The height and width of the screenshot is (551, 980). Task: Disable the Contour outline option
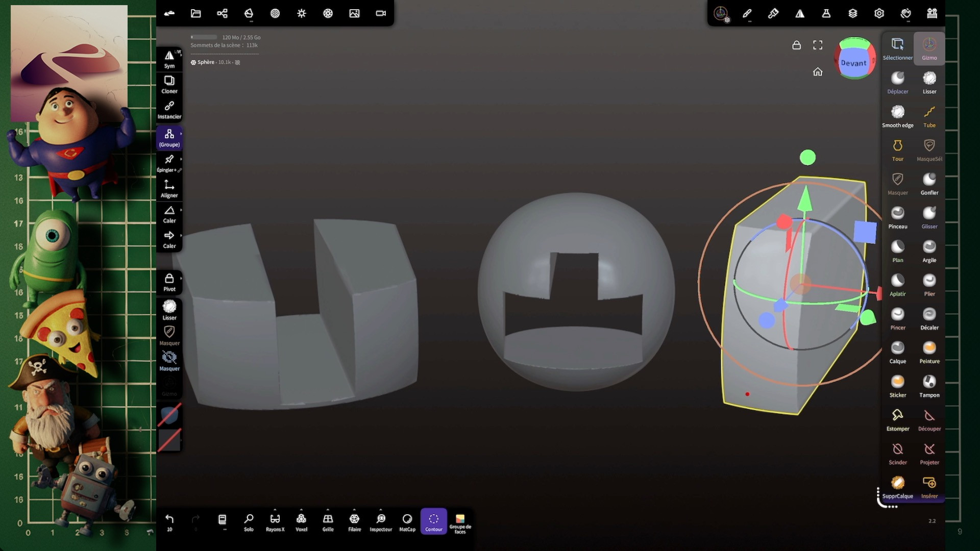coord(433,522)
